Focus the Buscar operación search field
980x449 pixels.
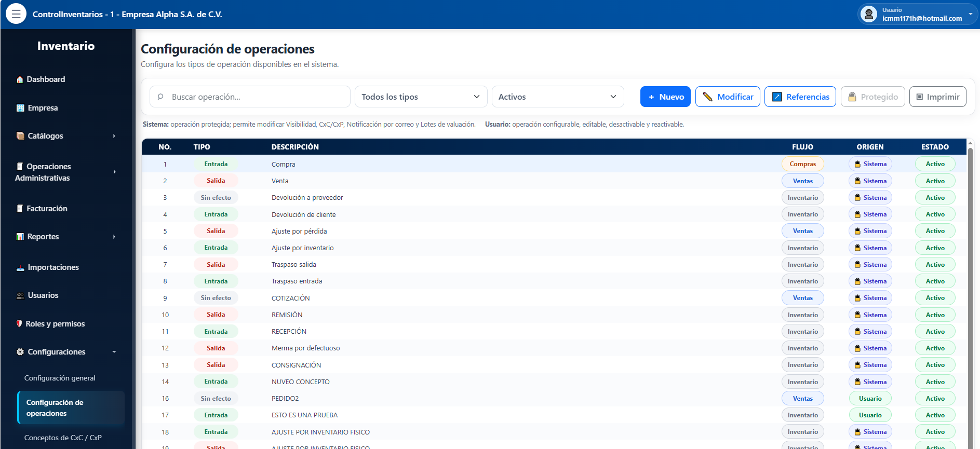click(x=250, y=97)
